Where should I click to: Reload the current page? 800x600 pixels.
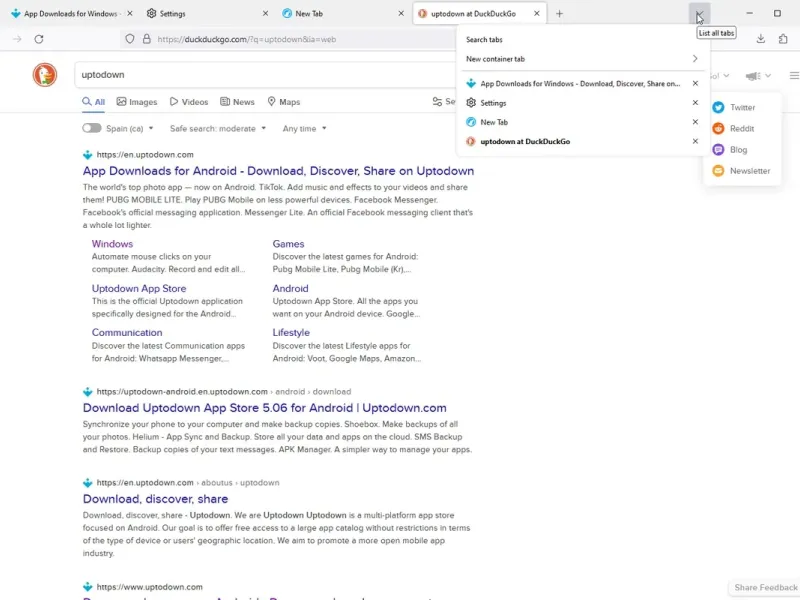pyautogui.click(x=39, y=39)
